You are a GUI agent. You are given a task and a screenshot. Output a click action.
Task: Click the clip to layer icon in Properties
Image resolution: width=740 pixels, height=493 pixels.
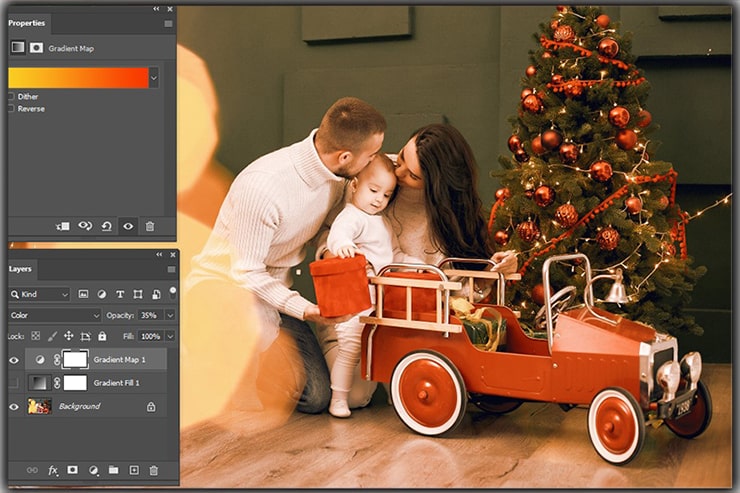63,226
